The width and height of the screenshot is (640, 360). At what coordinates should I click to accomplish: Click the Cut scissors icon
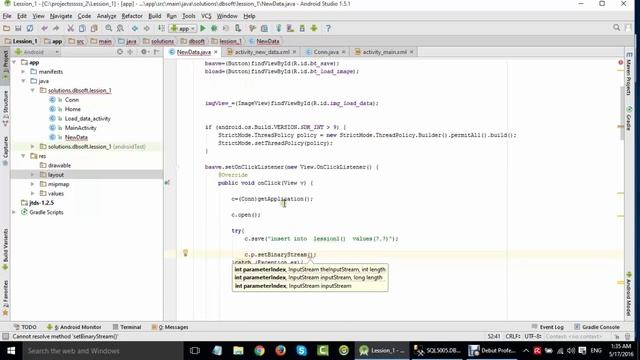coord(71,28)
